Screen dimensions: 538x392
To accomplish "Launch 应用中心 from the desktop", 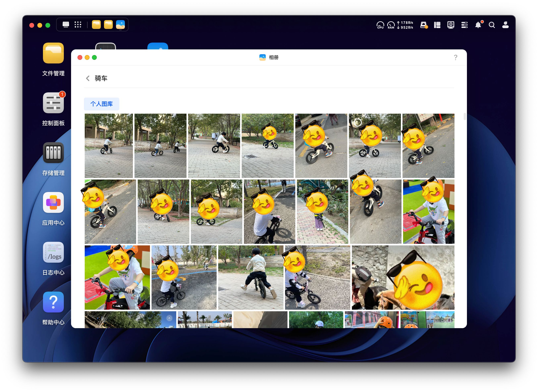I will [53, 203].
